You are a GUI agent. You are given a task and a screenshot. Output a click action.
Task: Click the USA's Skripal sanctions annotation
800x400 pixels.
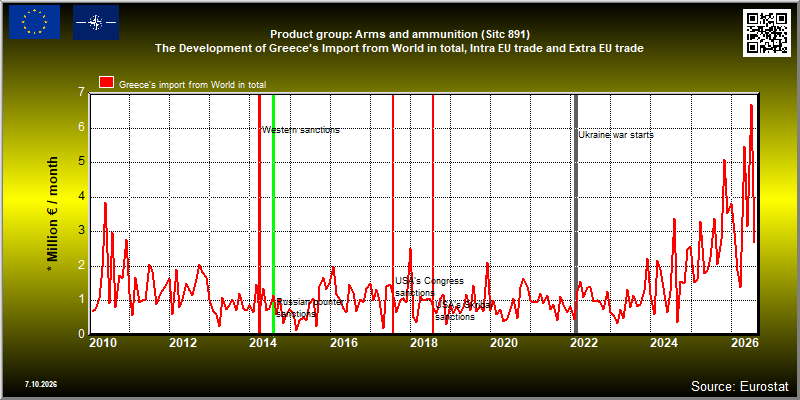(464, 311)
